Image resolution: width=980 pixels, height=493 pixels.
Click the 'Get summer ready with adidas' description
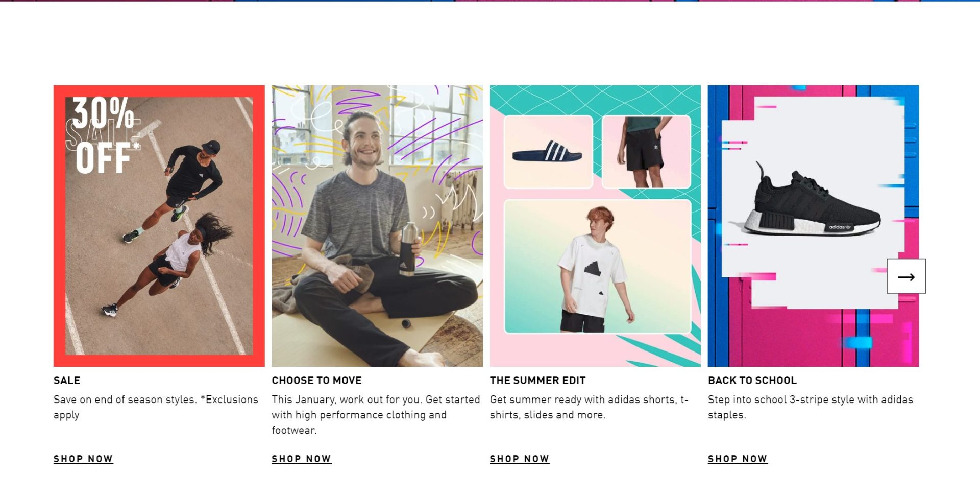[590, 407]
